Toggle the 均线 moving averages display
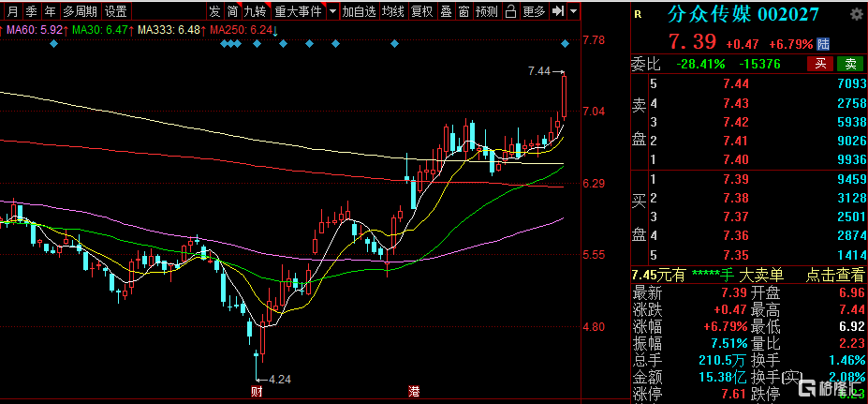Viewport: 868px width, 404px height. [393, 11]
